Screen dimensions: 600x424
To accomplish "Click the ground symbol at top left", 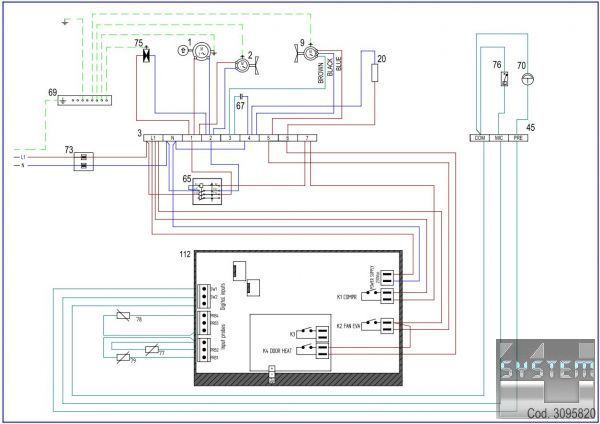I will (66, 21).
